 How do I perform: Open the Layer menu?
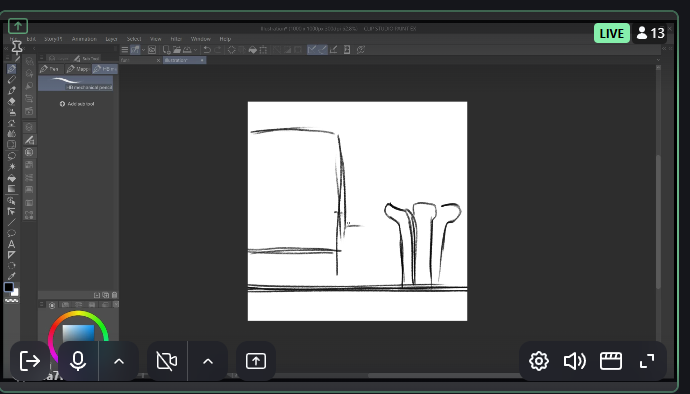click(x=111, y=39)
